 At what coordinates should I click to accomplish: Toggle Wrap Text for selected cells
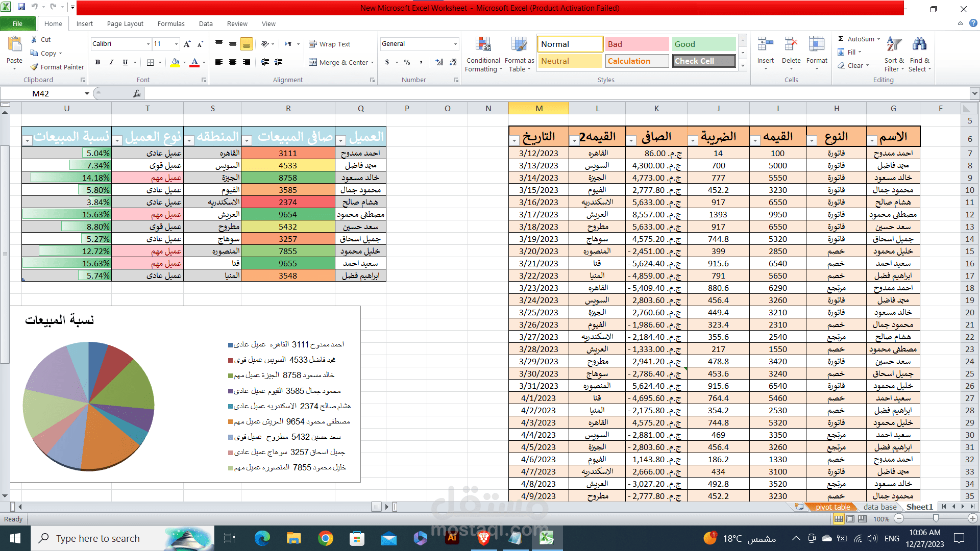[330, 44]
